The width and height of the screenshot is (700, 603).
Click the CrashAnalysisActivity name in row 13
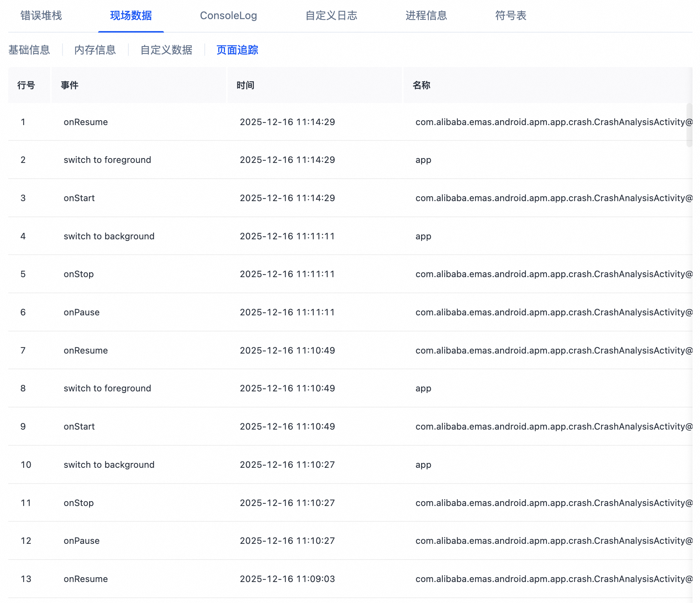click(554, 579)
